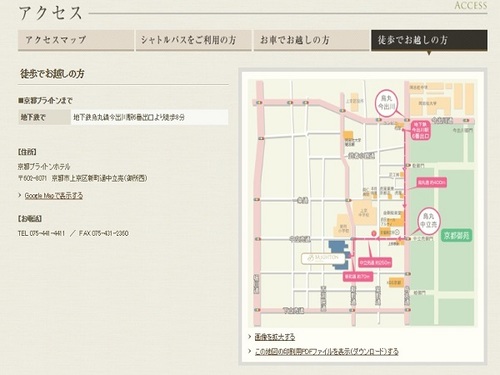Click the arrow before Google Map link

(x=20, y=195)
